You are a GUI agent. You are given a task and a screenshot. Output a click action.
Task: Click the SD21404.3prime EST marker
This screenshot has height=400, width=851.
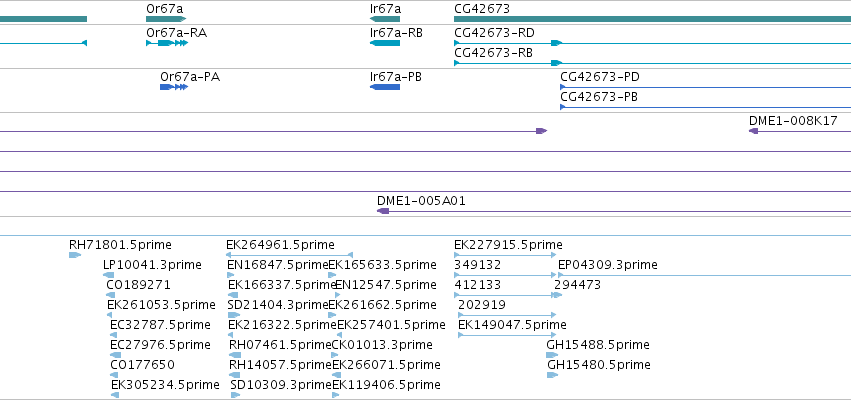pos(234,315)
